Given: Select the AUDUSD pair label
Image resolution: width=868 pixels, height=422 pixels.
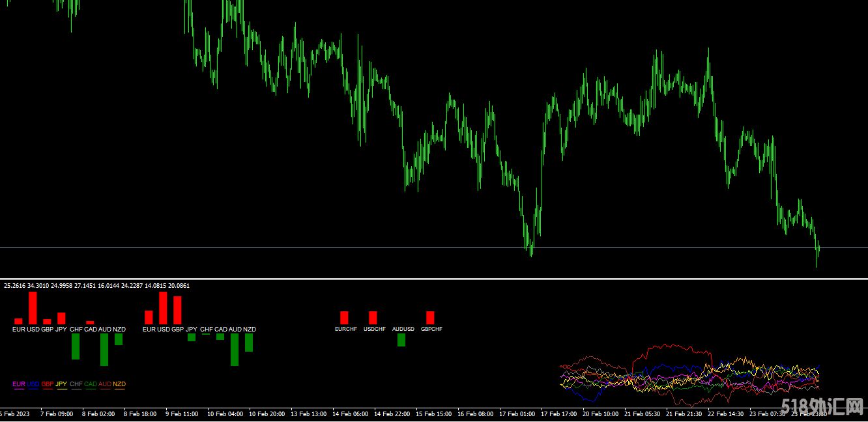Looking at the screenshot, I should pos(403,330).
